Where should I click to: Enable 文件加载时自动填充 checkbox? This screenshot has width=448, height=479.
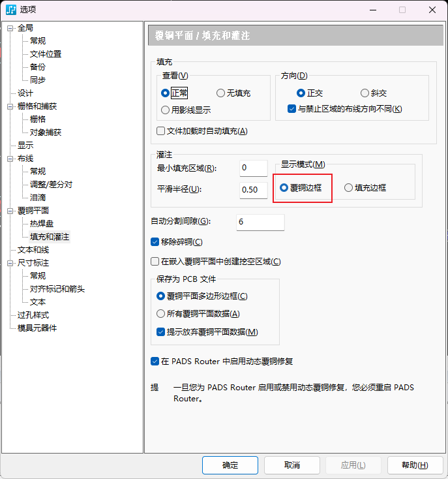point(161,131)
